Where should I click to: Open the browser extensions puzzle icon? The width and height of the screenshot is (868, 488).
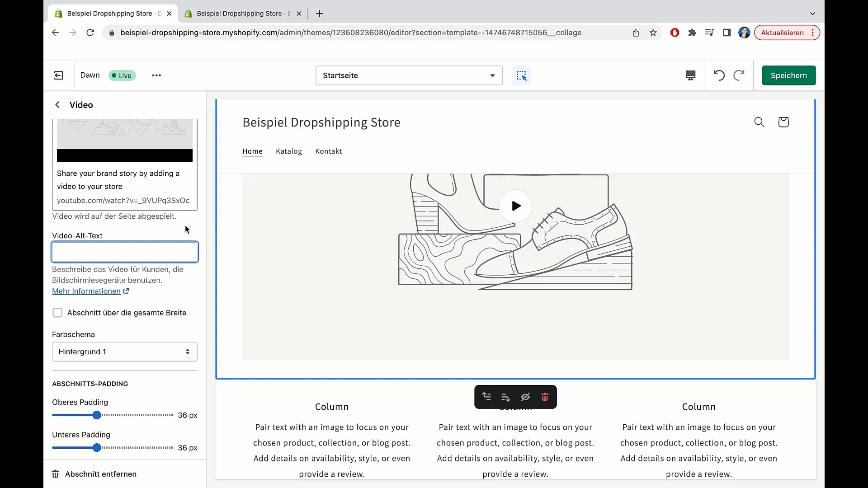692,33
